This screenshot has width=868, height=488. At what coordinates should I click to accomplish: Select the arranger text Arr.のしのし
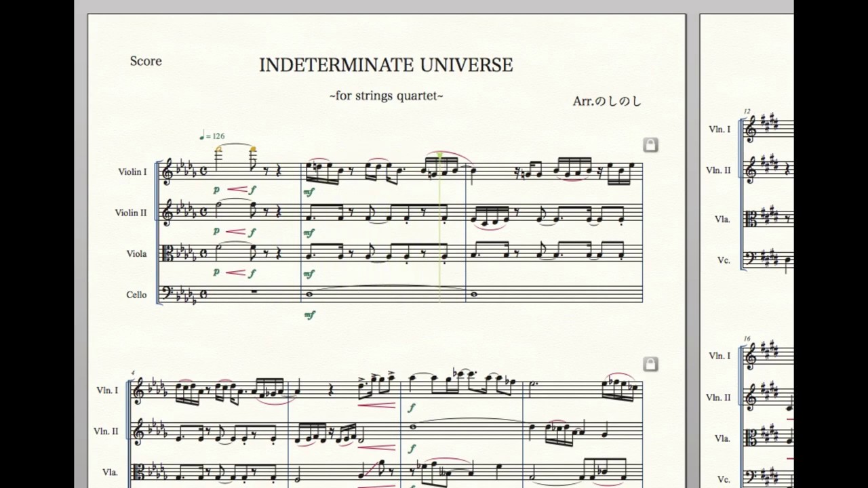[606, 101]
